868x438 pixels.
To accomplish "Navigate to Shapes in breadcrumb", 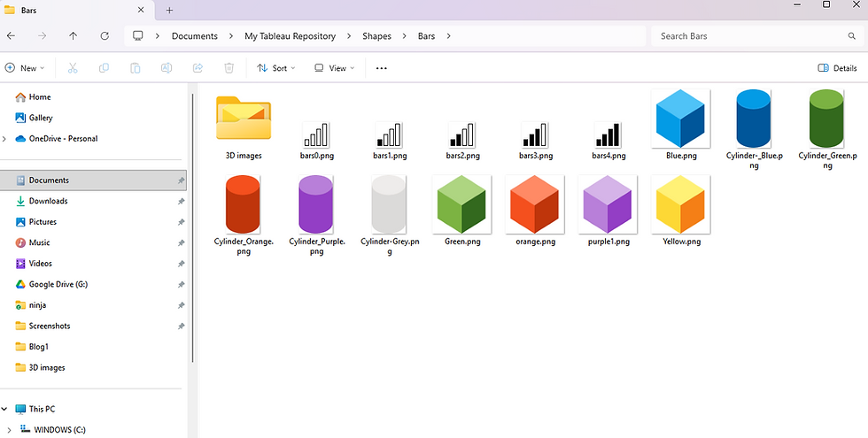I will coord(376,36).
